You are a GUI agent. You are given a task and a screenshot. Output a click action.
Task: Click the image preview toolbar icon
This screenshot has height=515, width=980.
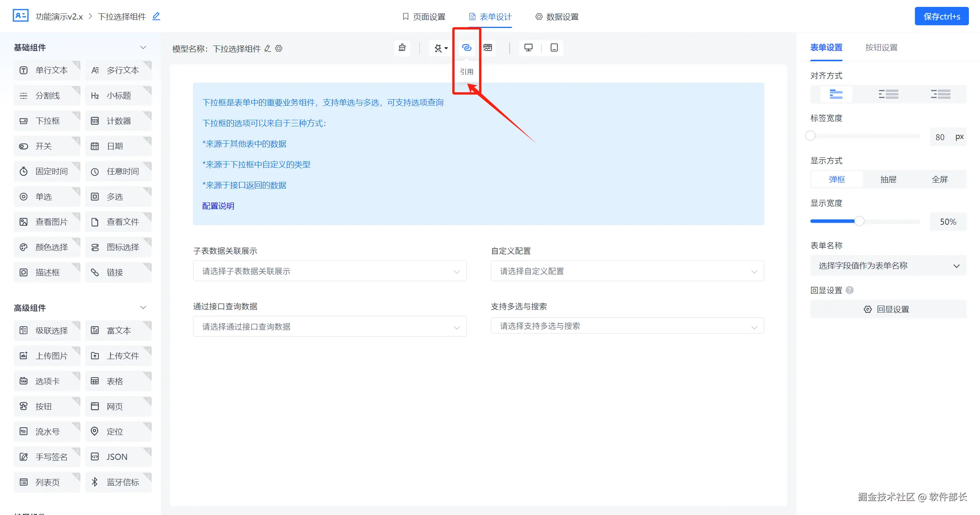488,48
